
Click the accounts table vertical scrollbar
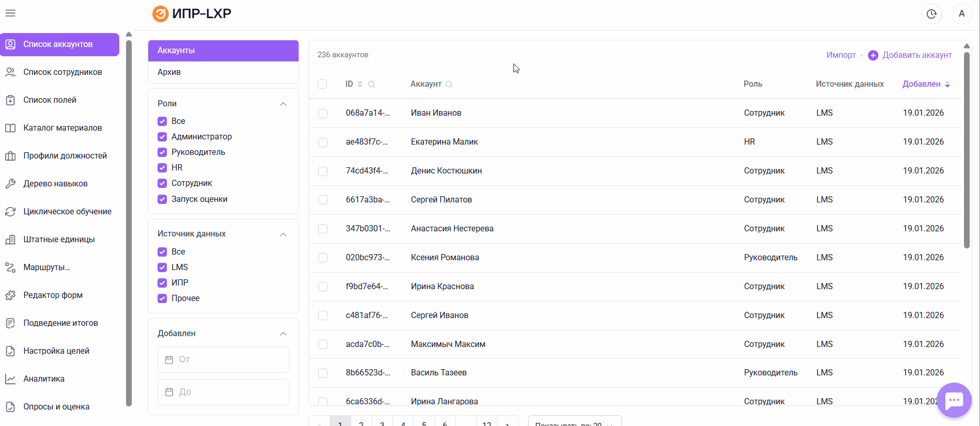[x=967, y=150]
